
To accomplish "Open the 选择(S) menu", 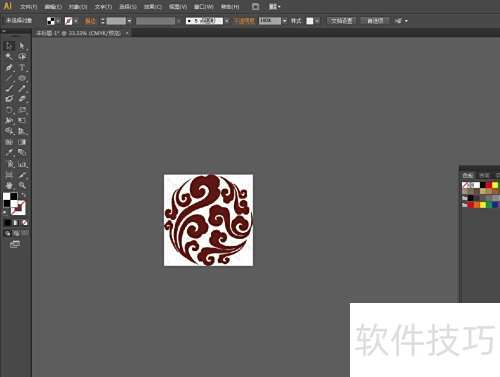I will pos(128,7).
